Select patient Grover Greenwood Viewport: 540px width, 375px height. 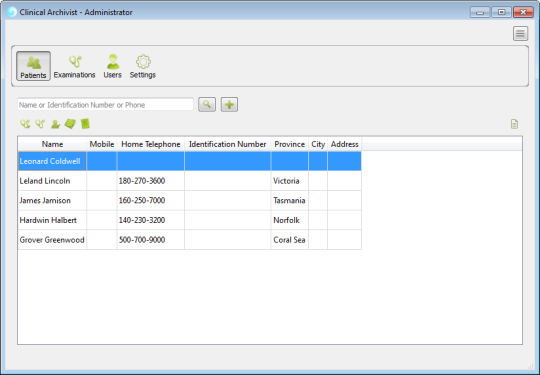pos(52,240)
